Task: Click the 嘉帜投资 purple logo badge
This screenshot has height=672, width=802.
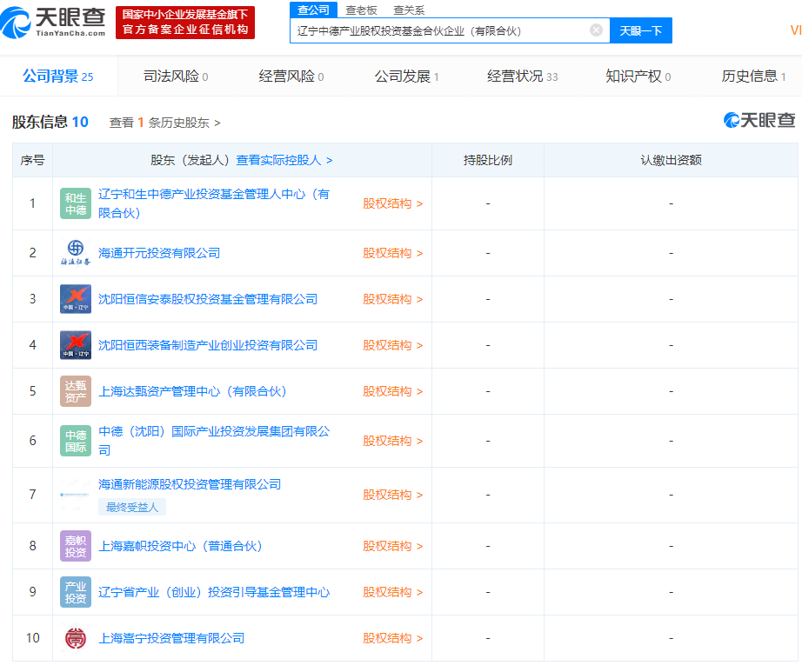Action: (76, 546)
